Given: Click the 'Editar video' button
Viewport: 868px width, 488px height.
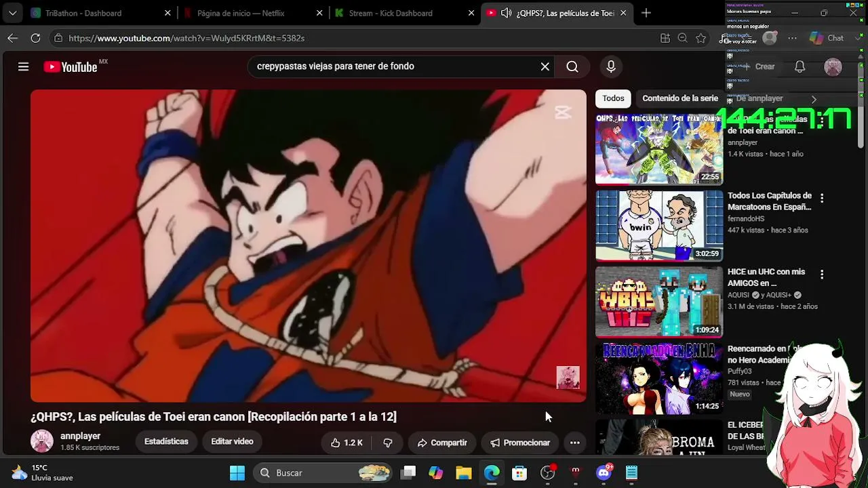Looking at the screenshot, I should click(x=232, y=442).
